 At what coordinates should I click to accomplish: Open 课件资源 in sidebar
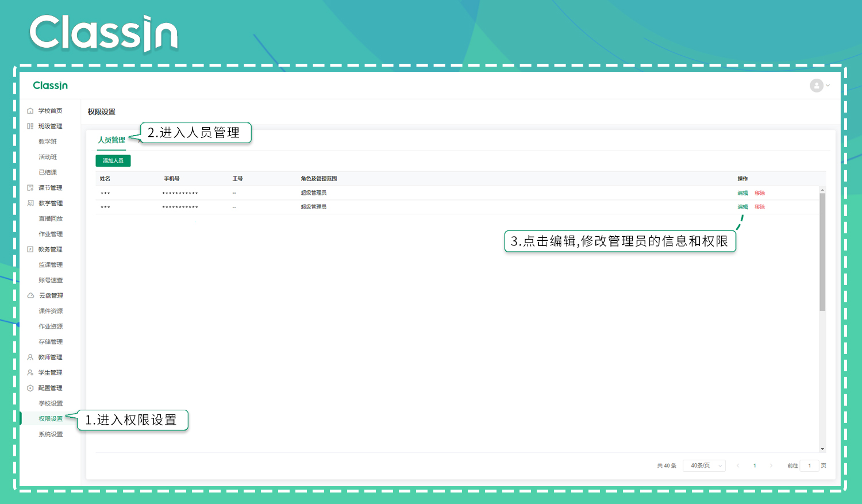51,311
